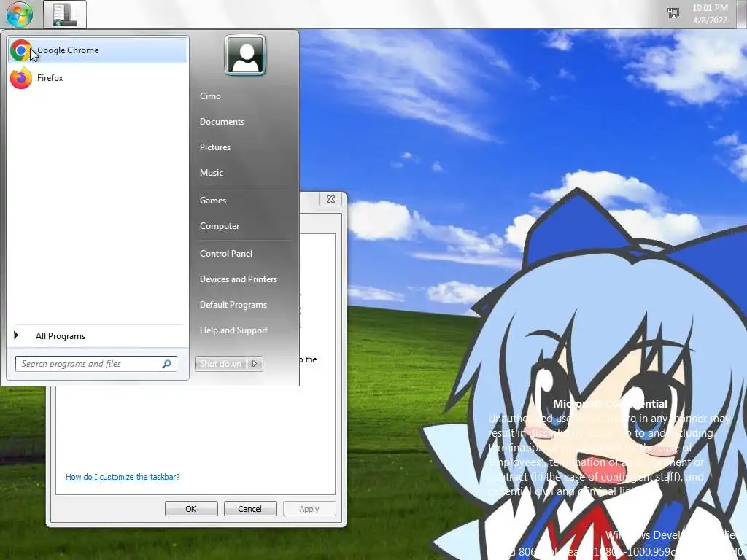
Task: Open the clock showing 10:01 PM
Action: [710, 14]
